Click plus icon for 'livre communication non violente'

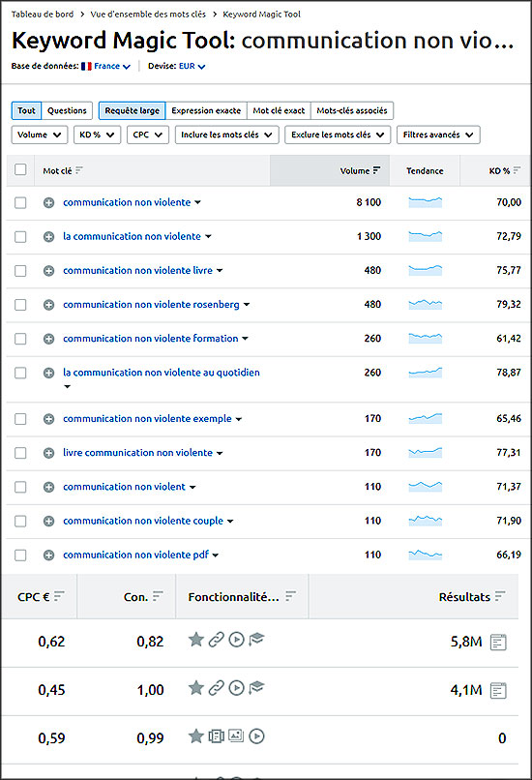(48, 453)
